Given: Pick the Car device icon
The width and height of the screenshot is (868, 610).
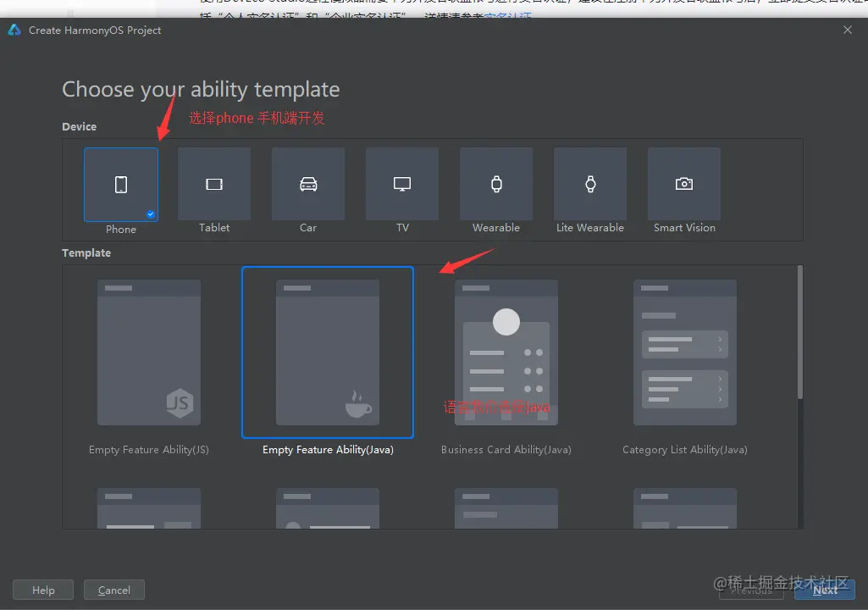Looking at the screenshot, I should coord(308,184).
